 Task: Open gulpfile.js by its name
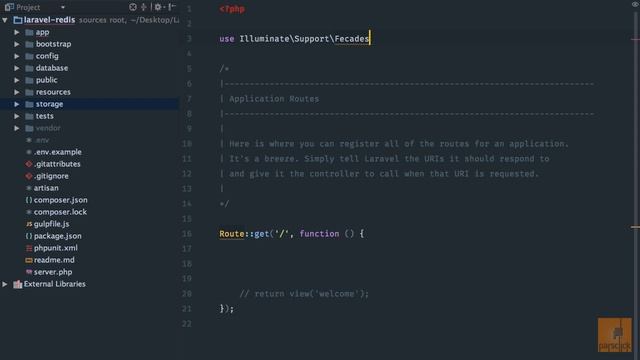click(51, 224)
